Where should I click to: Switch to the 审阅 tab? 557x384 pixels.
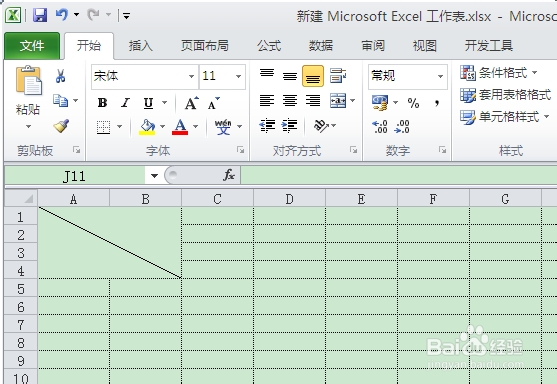point(373,45)
